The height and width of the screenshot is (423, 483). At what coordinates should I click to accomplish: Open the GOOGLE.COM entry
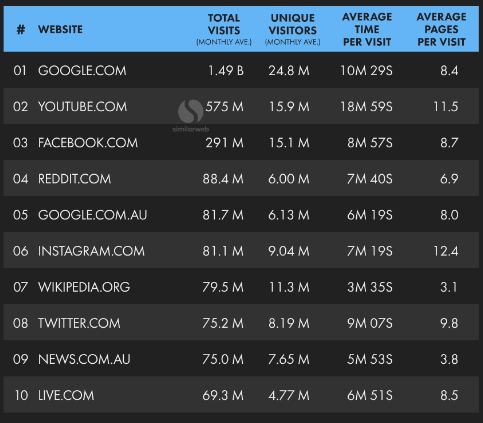coord(82,71)
